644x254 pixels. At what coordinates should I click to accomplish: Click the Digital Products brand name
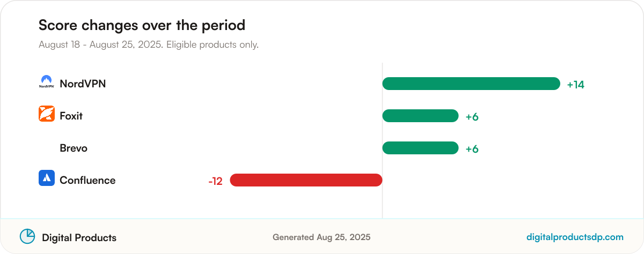coord(79,237)
